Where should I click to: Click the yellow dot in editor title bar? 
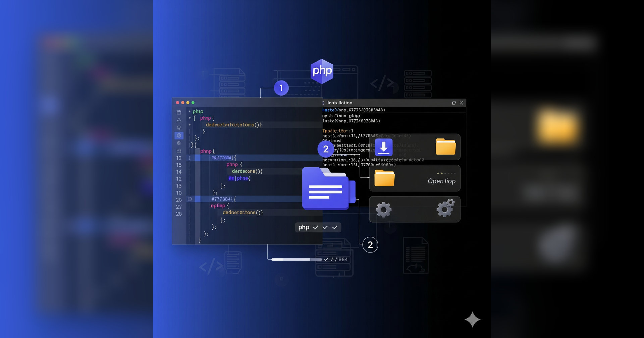tap(188, 103)
